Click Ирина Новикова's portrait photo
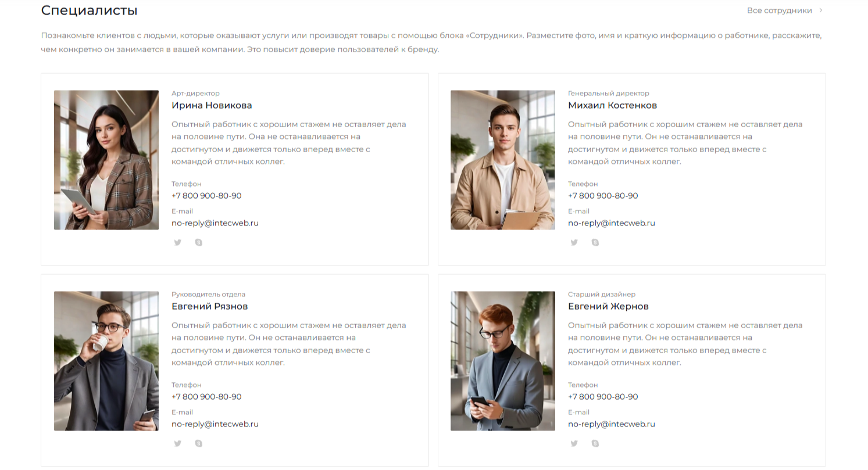Image resolution: width=868 pixels, height=470 pixels. (106, 160)
